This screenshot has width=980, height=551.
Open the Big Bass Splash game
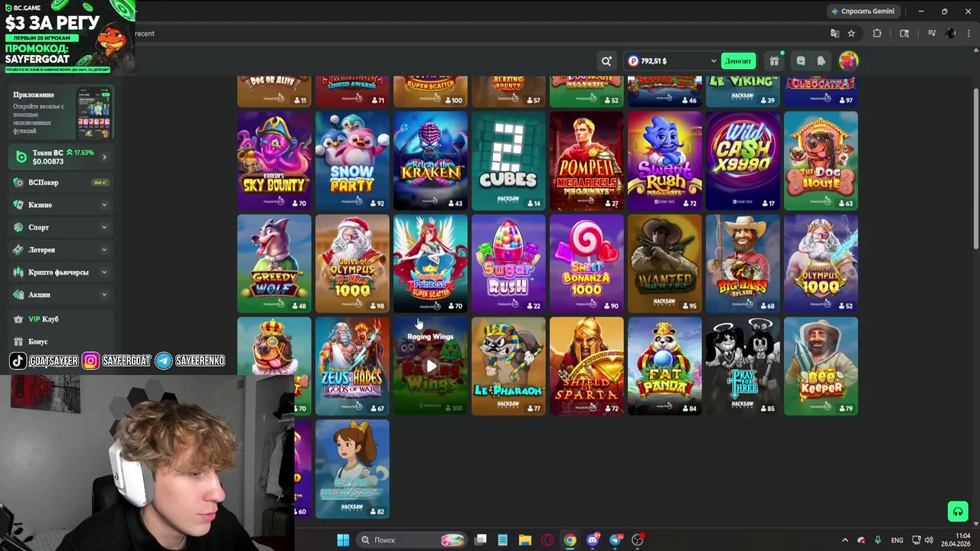click(x=743, y=263)
